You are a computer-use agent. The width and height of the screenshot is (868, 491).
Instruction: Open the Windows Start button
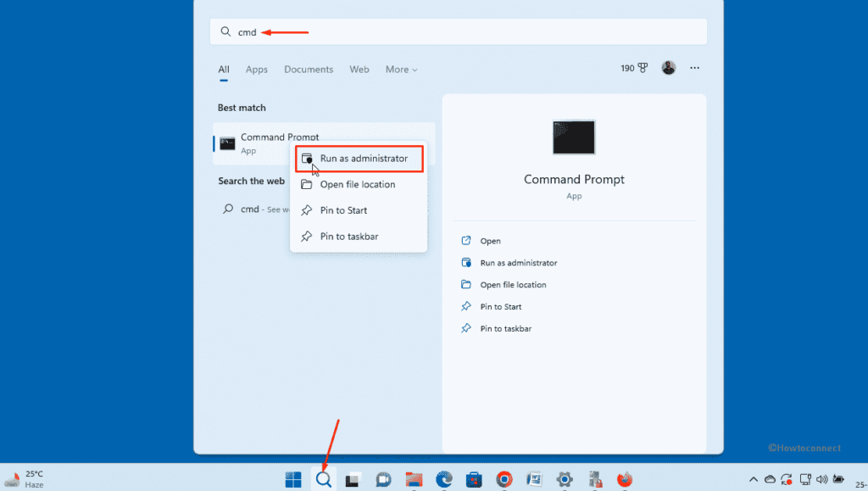click(x=293, y=479)
